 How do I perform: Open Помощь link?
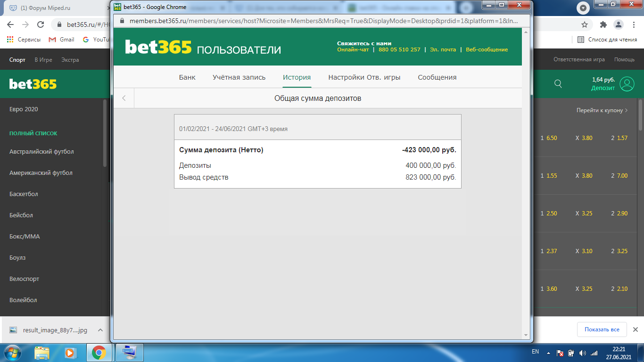point(624,60)
